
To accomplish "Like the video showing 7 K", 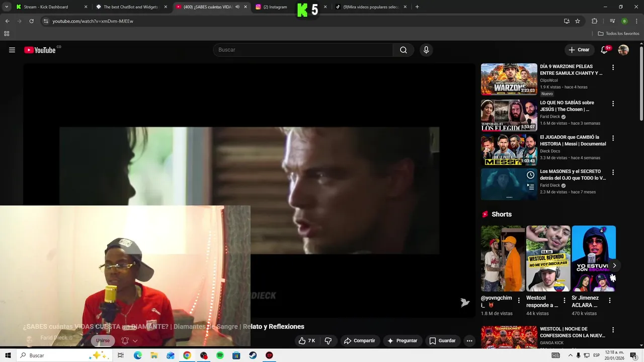I will (x=306, y=340).
